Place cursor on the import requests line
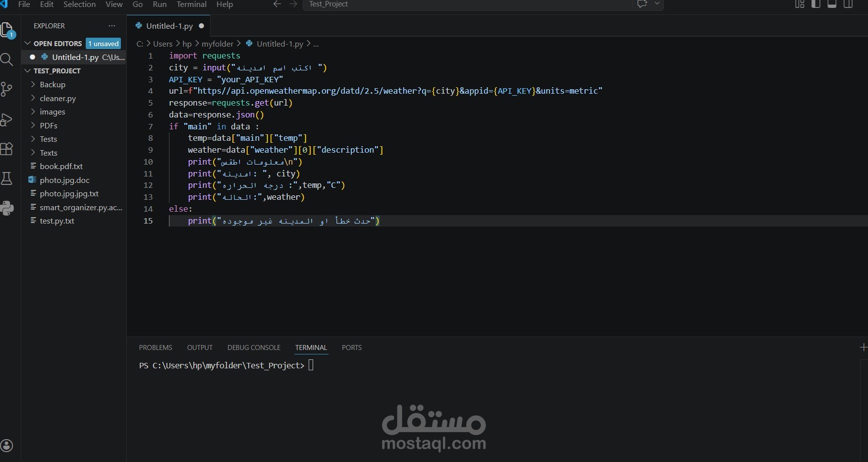 click(x=205, y=56)
